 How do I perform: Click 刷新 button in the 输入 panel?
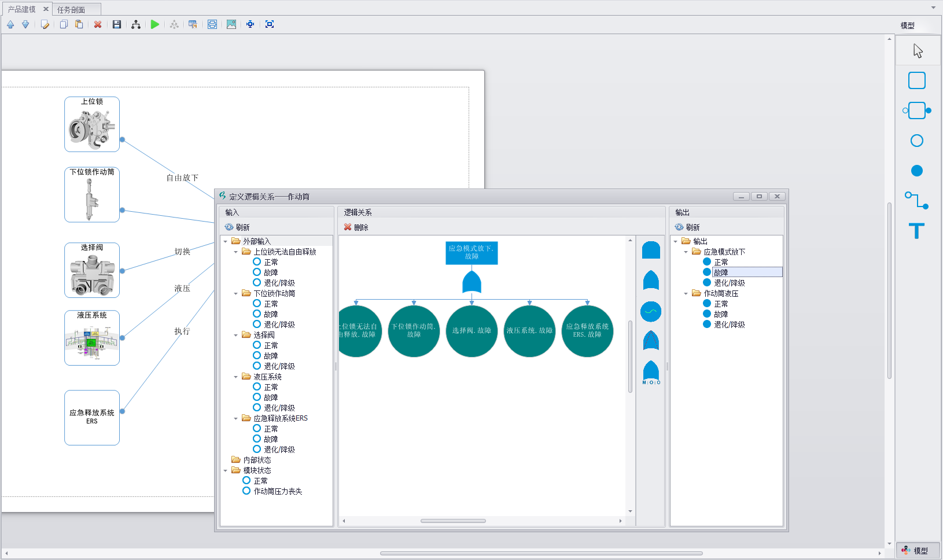point(237,227)
